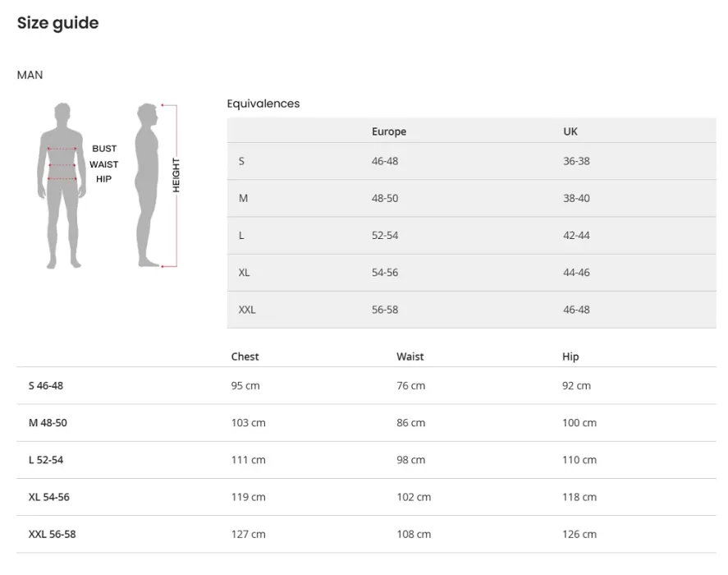Image resolution: width=728 pixels, height=575 pixels.
Task: Select the S 46-48 measurement row label
Action: click(46, 385)
